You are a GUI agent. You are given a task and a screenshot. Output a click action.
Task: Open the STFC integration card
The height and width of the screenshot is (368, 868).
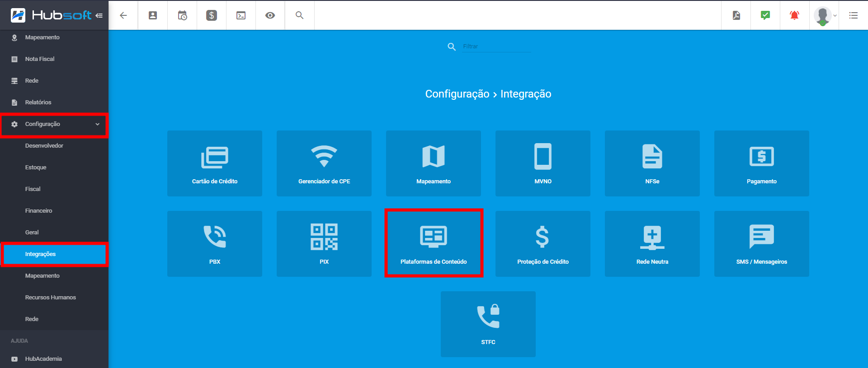pyautogui.click(x=488, y=324)
